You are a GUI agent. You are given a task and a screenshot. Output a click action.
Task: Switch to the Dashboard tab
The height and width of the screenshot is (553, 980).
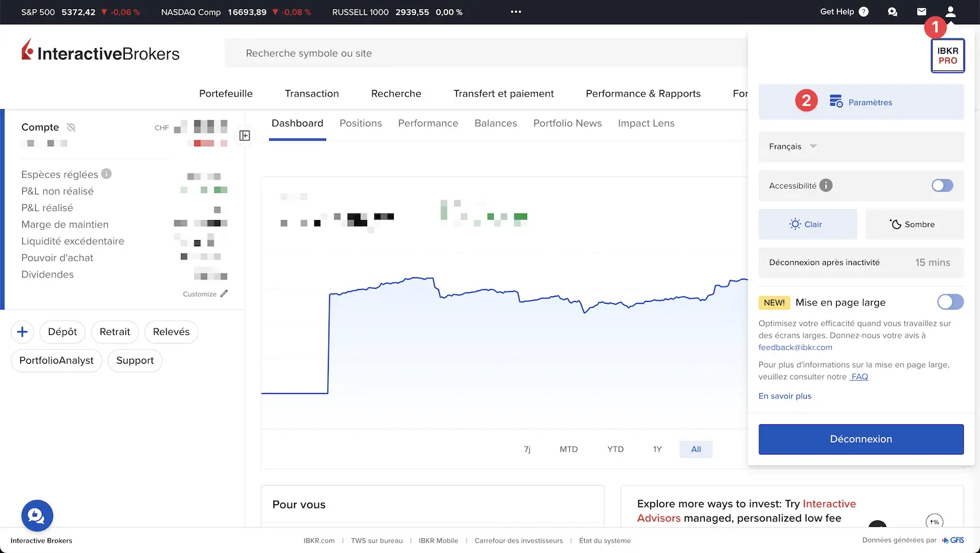(x=297, y=123)
